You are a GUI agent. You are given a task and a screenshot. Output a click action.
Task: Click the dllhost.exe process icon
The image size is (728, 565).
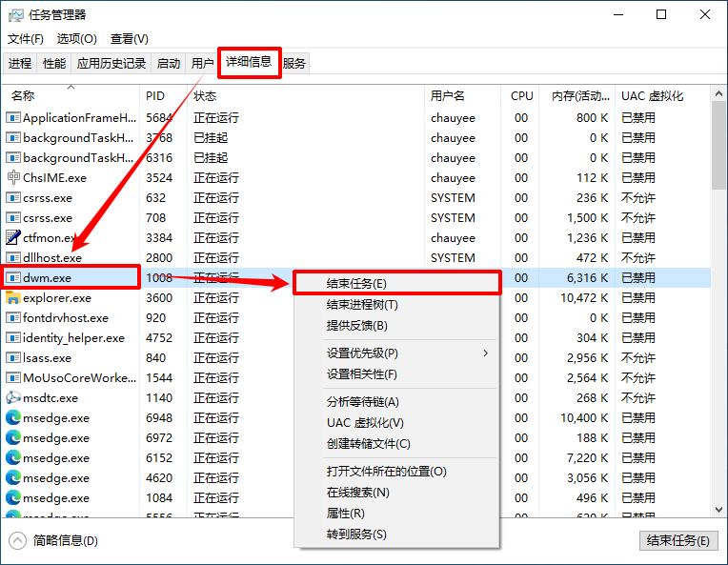tap(13, 257)
